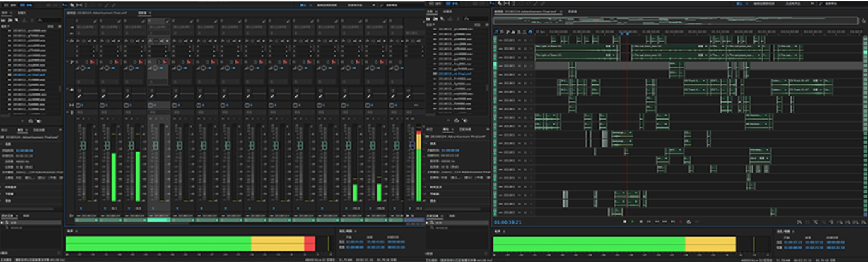Click Stop in the right window transport
This screenshot has width=868, height=262.
pos(625,222)
